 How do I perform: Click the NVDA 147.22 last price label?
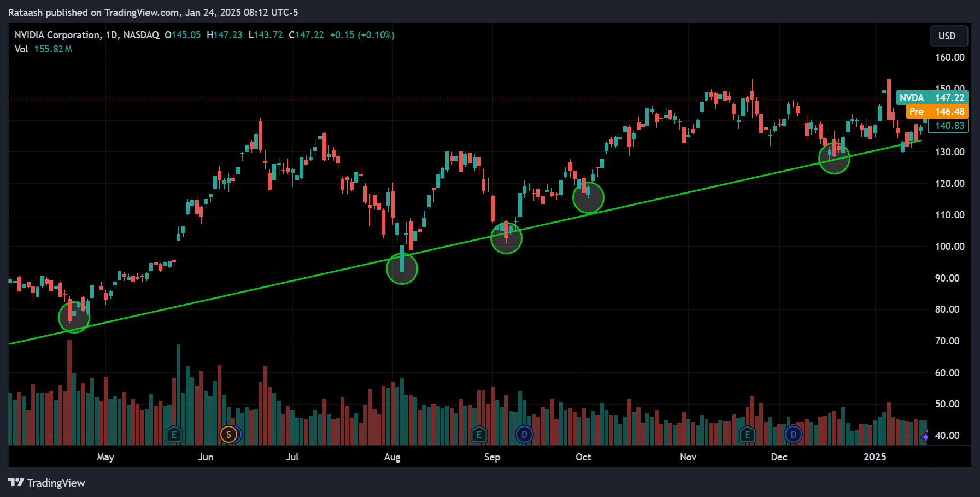(932, 97)
